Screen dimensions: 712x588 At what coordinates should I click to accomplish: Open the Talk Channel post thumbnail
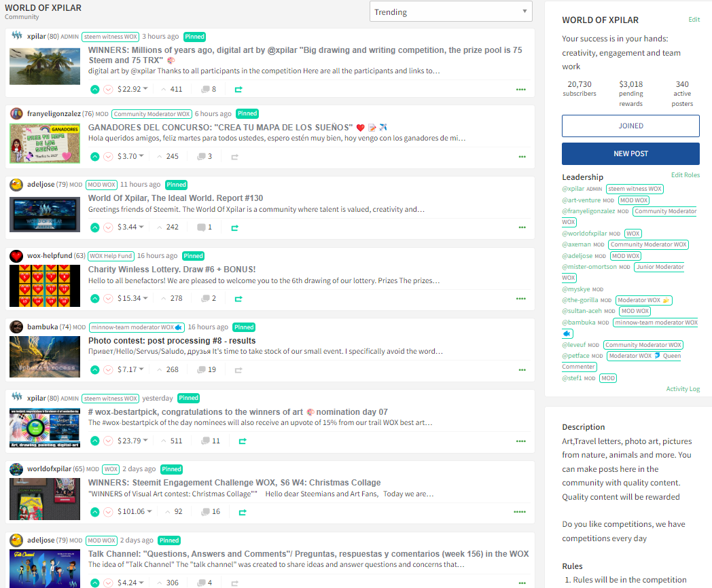45,568
